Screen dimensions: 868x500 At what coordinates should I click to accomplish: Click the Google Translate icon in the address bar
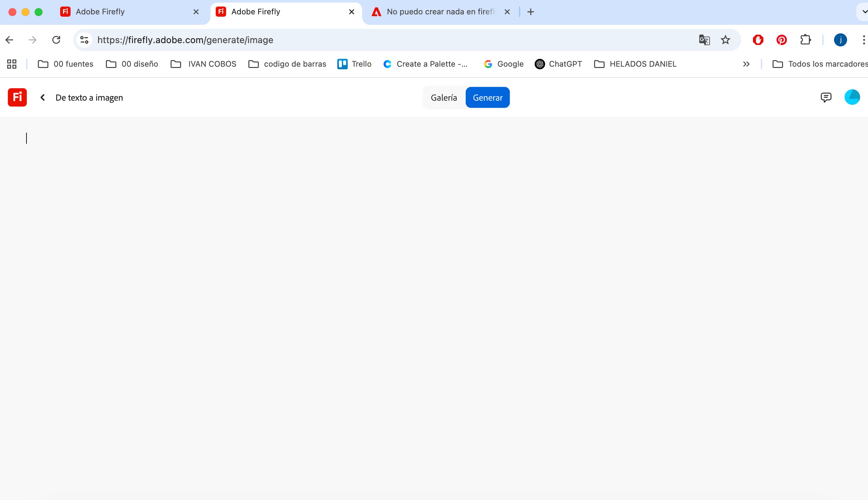point(704,40)
